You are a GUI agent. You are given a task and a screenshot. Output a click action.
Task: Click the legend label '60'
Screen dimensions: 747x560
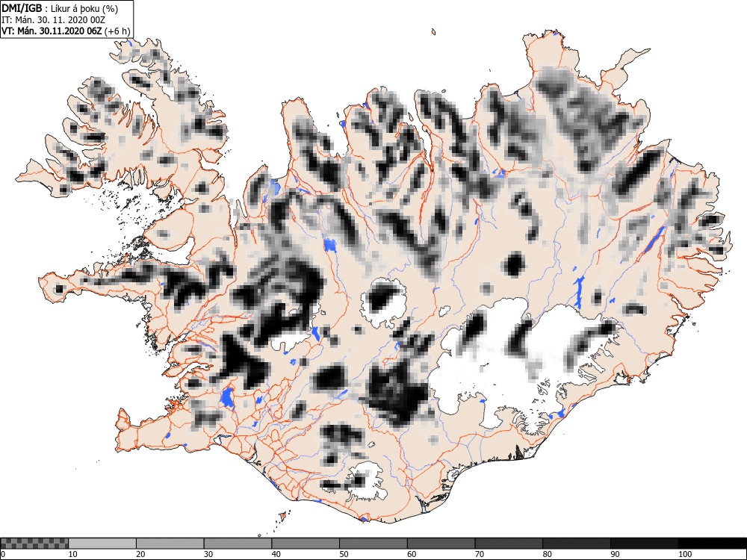(412, 554)
